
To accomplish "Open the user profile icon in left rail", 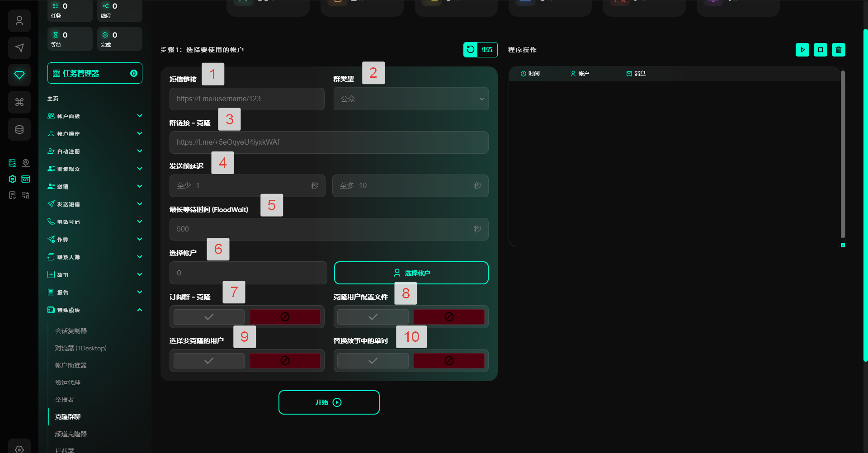I will (x=19, y=21).
